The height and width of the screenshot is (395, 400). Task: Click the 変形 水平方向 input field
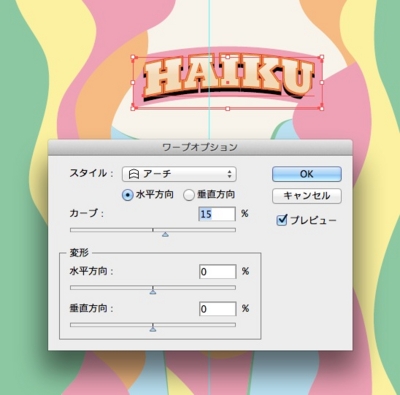[218, 272]
